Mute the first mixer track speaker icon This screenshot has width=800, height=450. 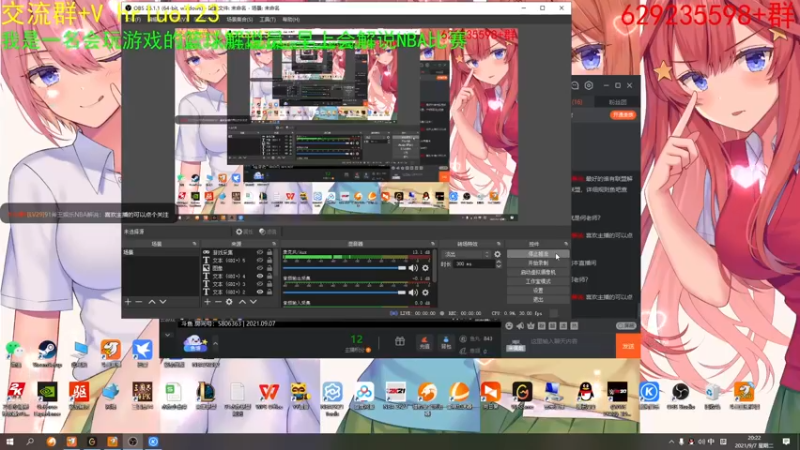[x=413, y=268]
